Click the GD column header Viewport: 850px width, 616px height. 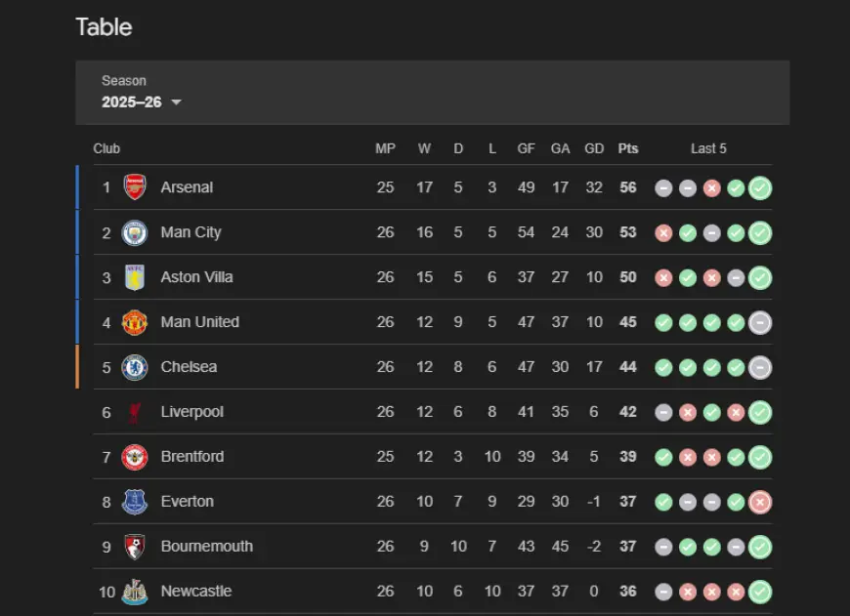coord(594,148)
